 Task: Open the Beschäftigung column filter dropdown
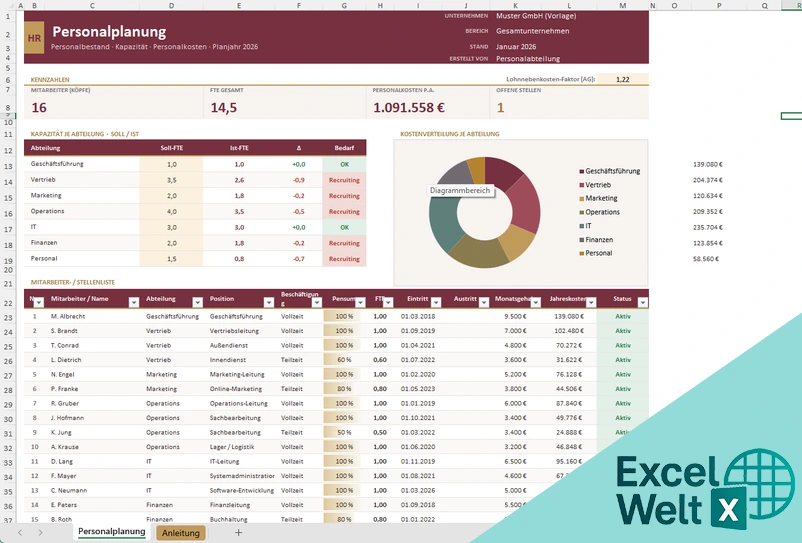[317, 303]
